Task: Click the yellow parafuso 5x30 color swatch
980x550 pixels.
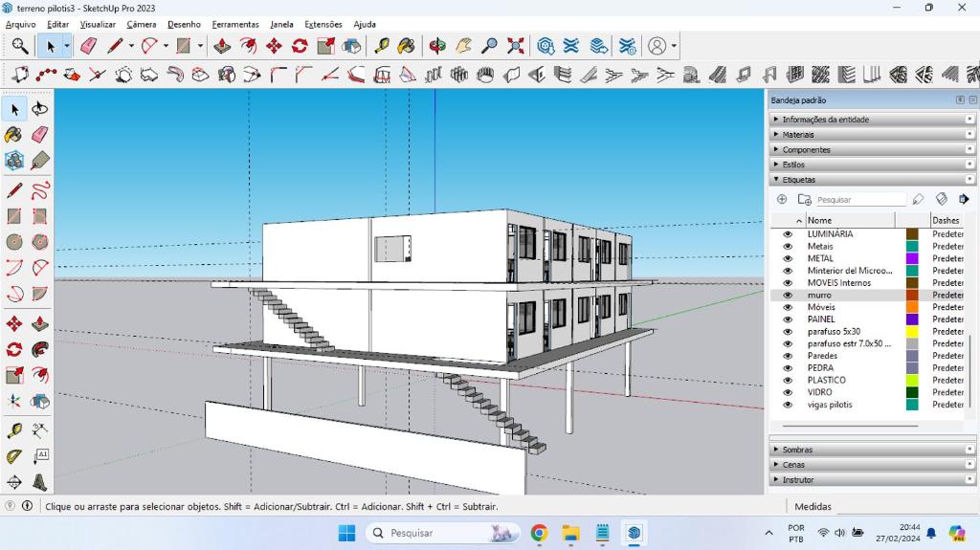Action: click(912, 332)
